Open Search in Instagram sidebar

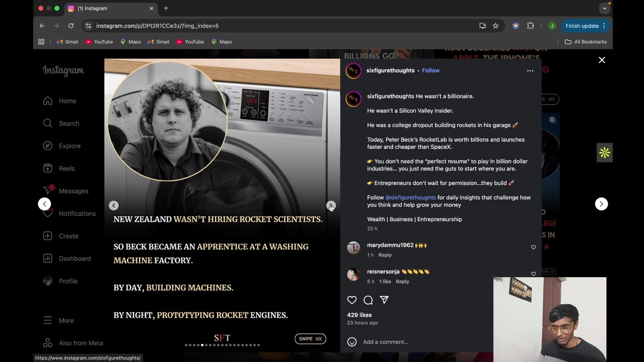point(61,123)
